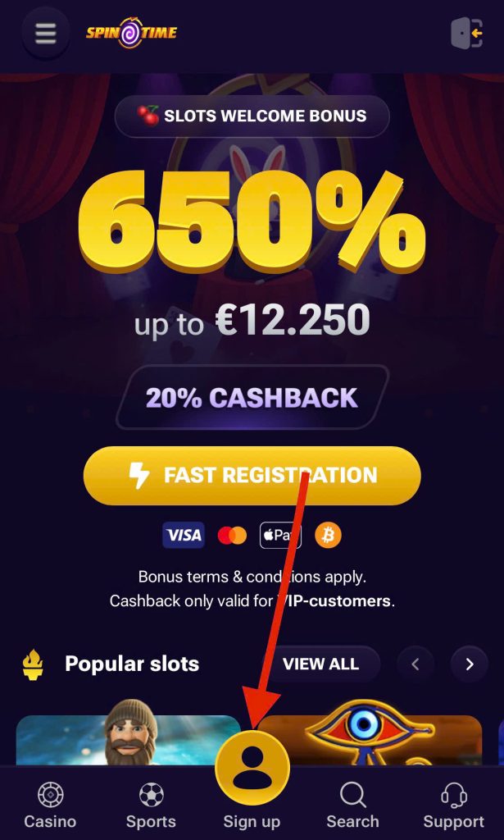Click the Apple Pay icon

280,536
